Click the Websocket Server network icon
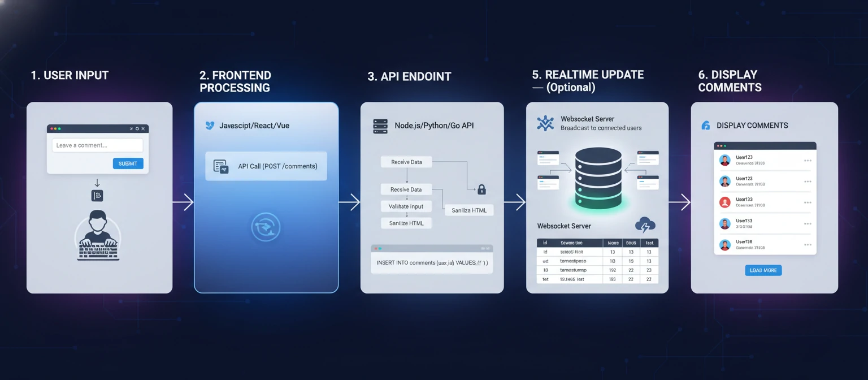The width and height of the screenshot is (868, 380). point(545,123)
